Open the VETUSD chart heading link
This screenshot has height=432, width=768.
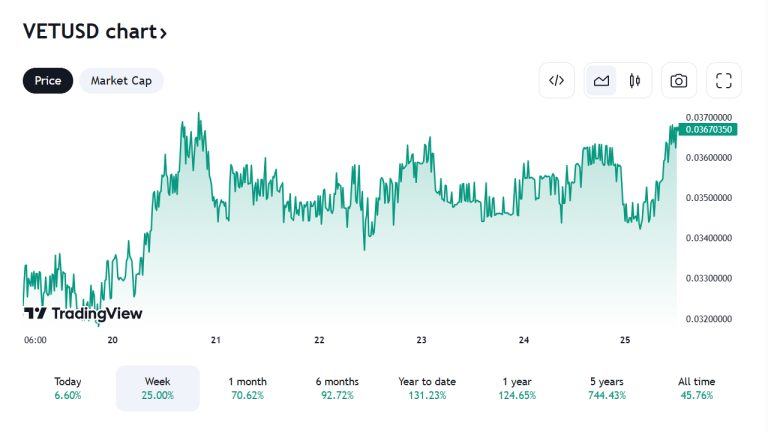point(95,32)
